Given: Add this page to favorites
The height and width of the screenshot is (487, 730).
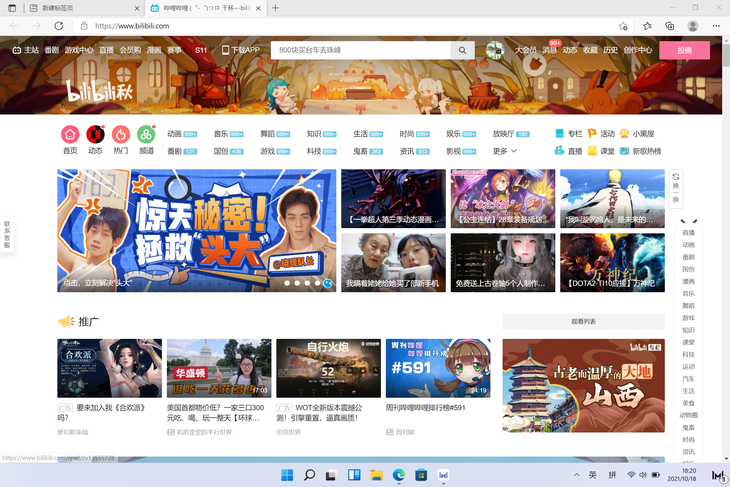Looking at the screenshot, I should pos(623,26).
